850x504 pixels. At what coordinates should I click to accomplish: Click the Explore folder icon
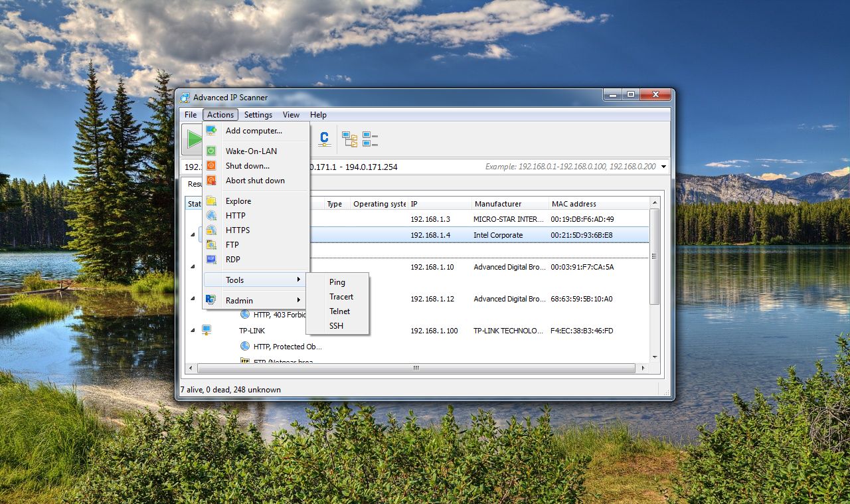211,201
